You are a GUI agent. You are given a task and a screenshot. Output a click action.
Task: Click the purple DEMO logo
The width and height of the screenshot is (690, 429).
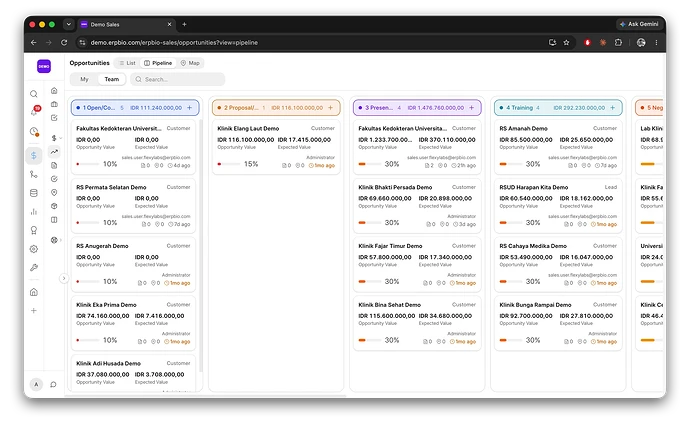pos(44,66)
